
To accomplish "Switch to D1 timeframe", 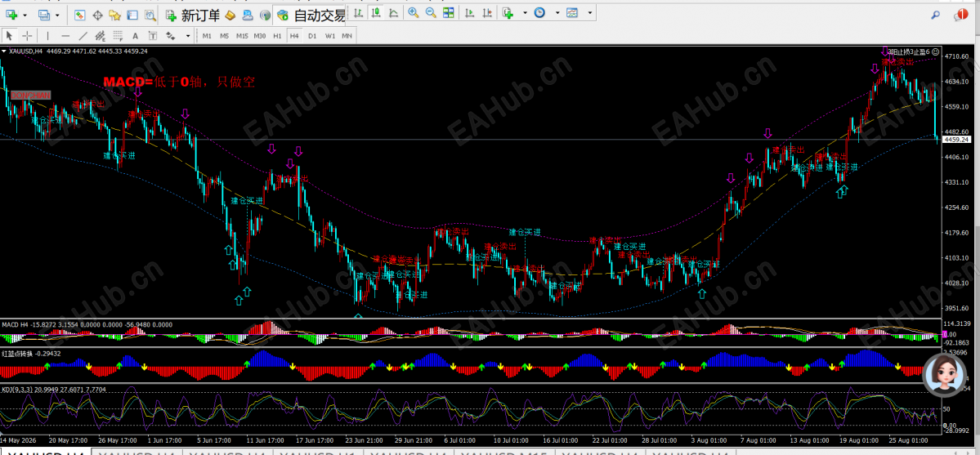I will 312,36.
